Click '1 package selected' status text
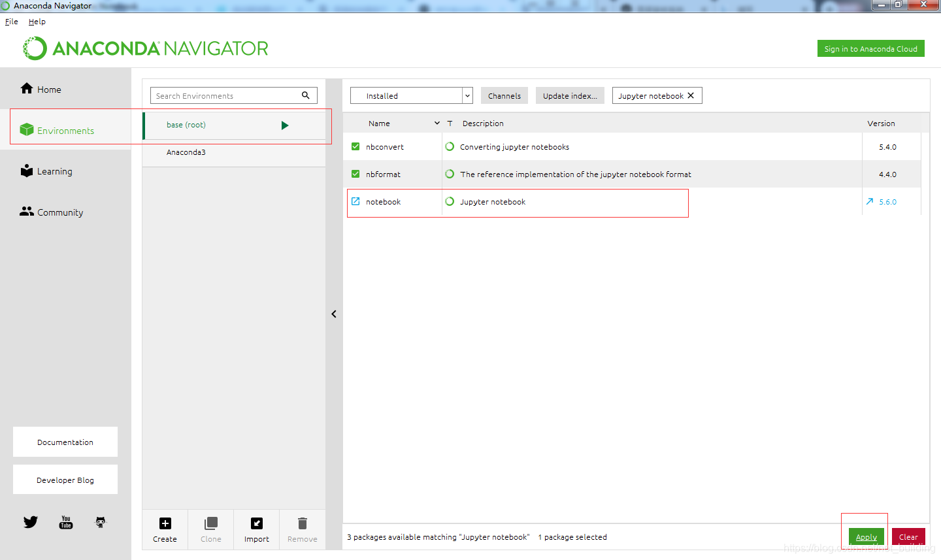The width and height of the screenshot is (941, 560). (572, 537)
